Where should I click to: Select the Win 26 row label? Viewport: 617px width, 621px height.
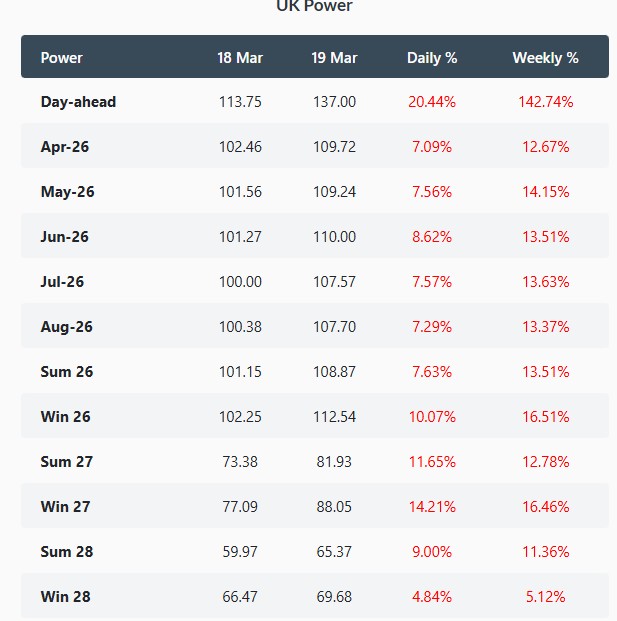[66, 417]
